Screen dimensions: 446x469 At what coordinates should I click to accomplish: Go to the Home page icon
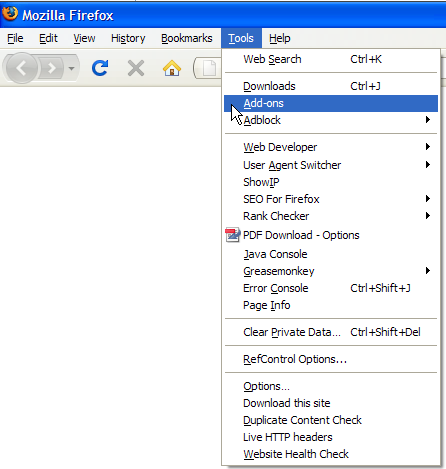click(x=172, y=68)
